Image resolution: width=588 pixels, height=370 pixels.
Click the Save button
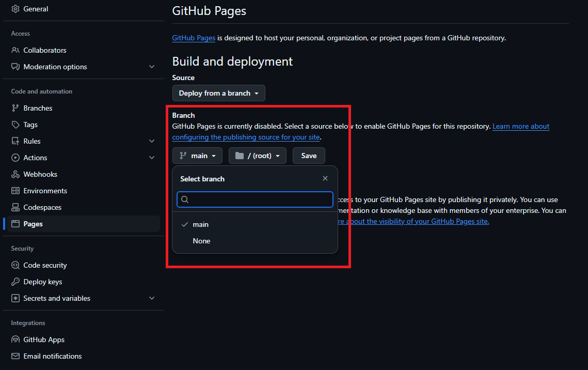309,156
